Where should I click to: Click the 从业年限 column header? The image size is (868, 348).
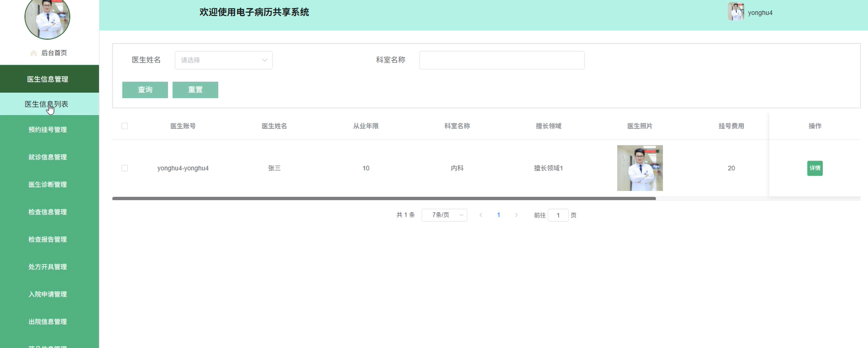point(366,126)
